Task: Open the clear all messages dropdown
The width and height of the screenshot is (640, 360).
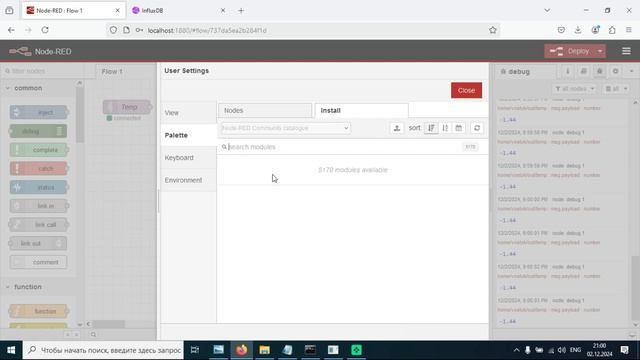Action: (616, 89)
